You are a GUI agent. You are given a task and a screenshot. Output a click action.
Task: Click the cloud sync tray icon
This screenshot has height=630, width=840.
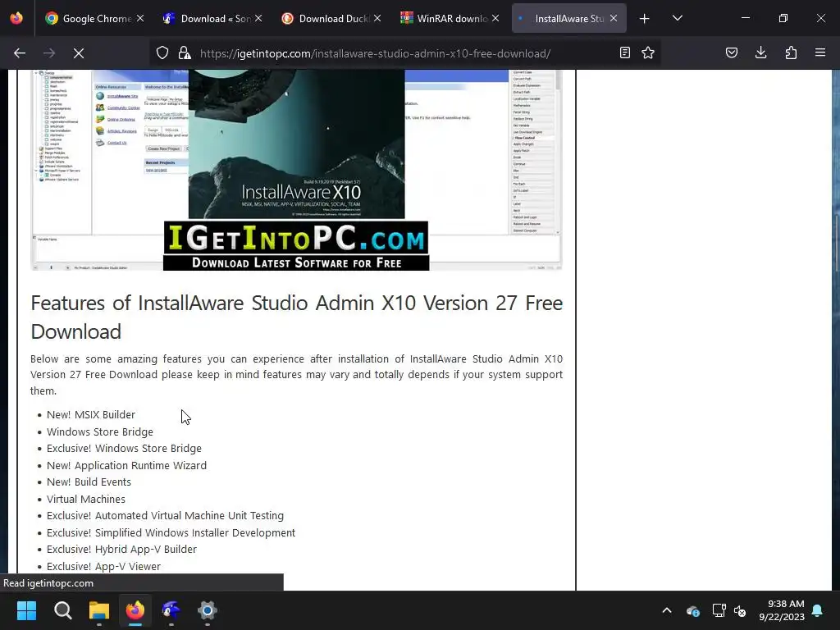coord(693,610)
